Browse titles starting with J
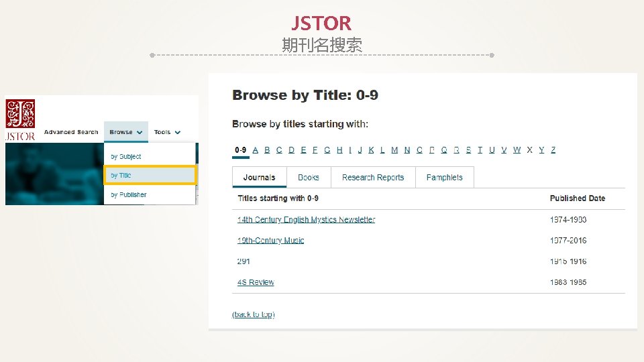The height and width of the screenshot is (362, 644). [360, 149]
